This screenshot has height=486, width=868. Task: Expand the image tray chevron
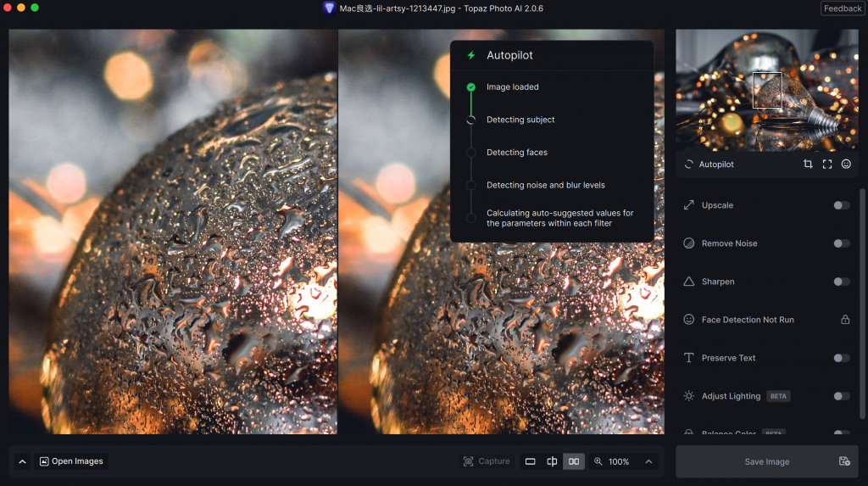22,461
